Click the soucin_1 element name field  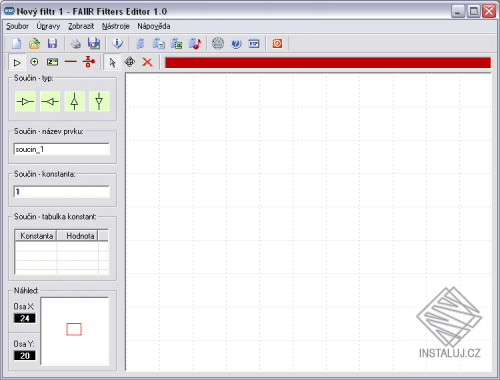(x=62, y=149)
